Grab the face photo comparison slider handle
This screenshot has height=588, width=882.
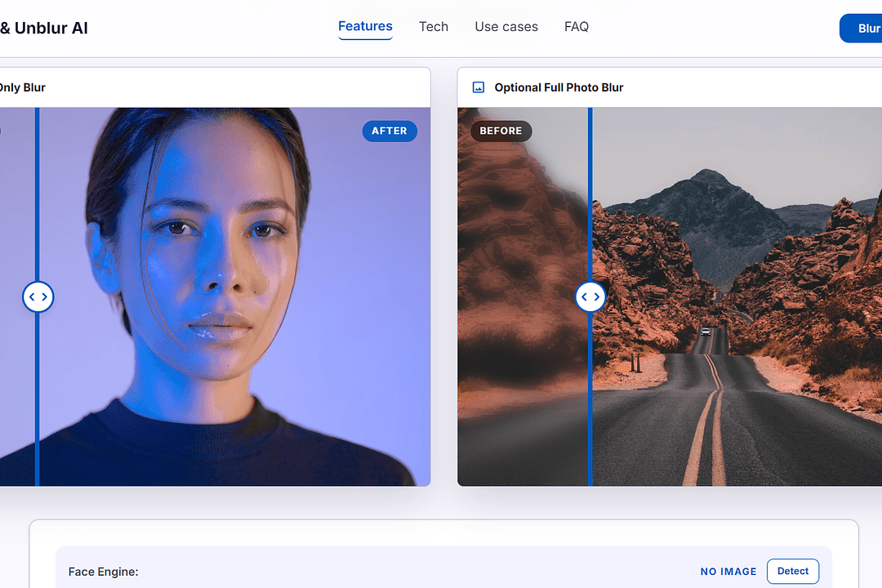coord(38,296)
